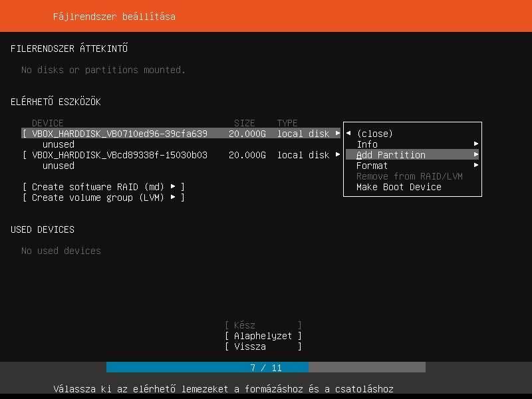Screen dimensions: 532x399
Task: Click the 7 / 11 progress bar
Action: (266, 368)
